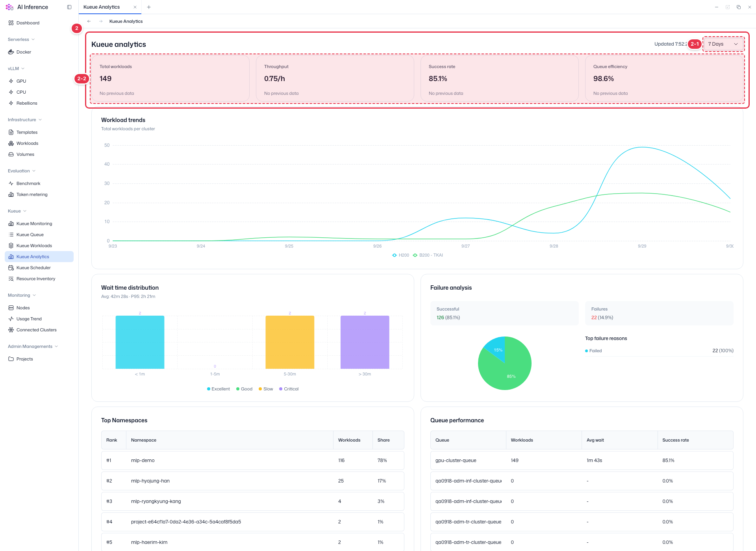
Task: Click the Benchmark pulse icon
Action: click(11, 183)
